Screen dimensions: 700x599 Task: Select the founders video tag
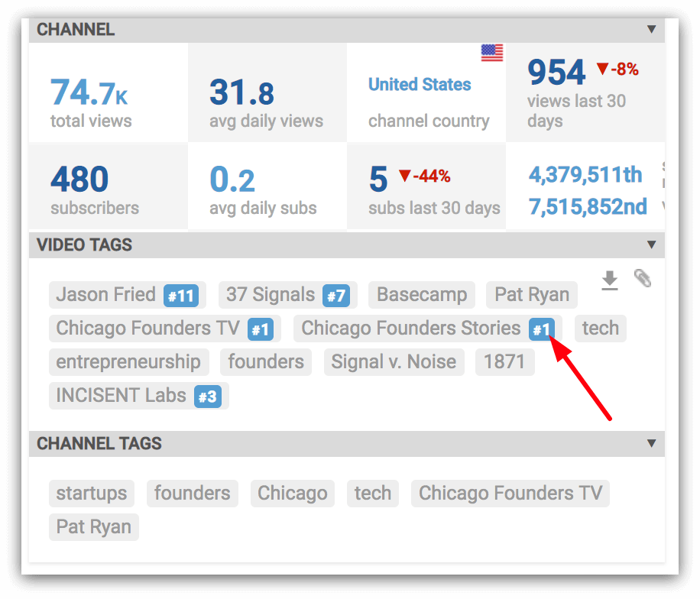click(266, 362)
